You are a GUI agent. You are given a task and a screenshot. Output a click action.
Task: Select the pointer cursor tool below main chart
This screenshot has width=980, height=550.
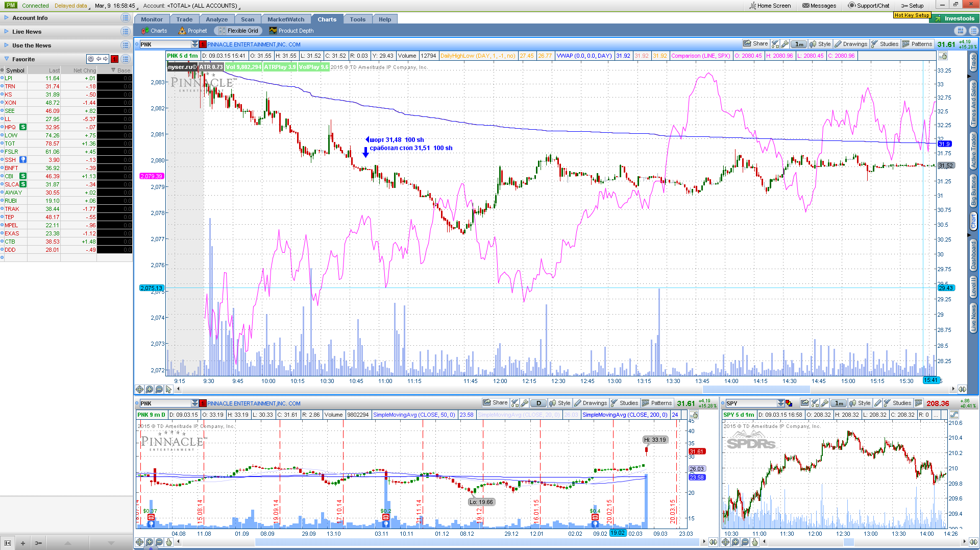click(168, 389)
